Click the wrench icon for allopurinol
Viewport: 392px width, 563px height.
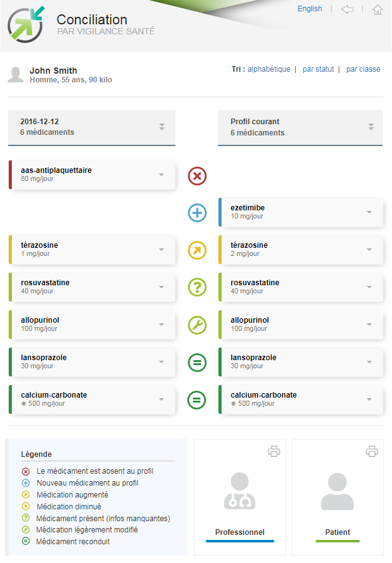(197, 325)
